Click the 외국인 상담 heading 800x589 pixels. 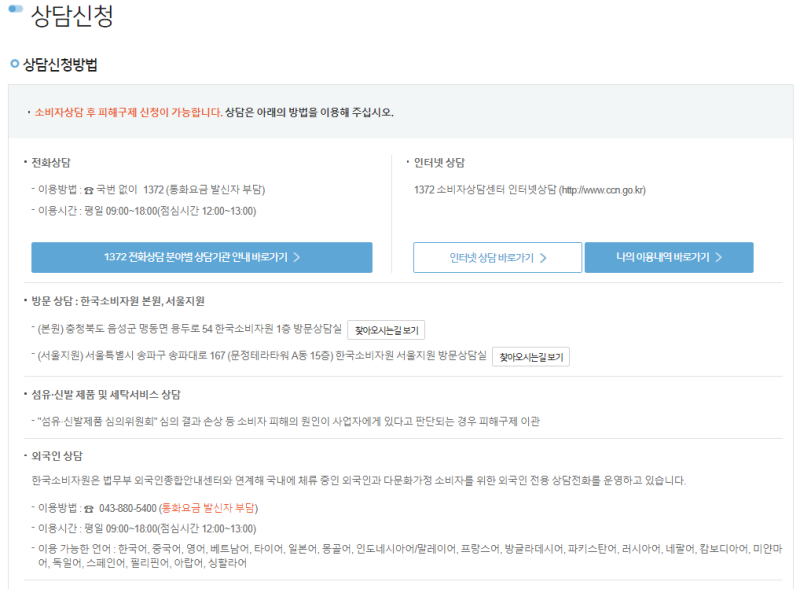57,456
